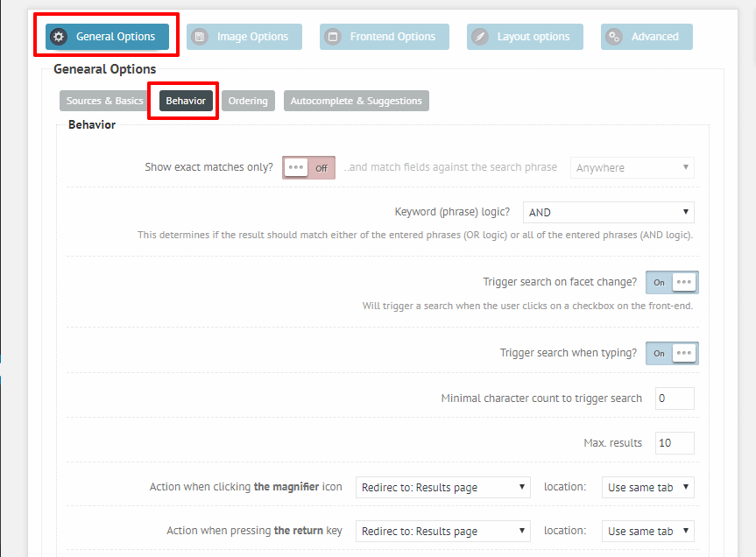The height and width of the screenshot is (557, 756).
Task: Click the gear icon on General Options tab
Action: (x=59, y=36)
